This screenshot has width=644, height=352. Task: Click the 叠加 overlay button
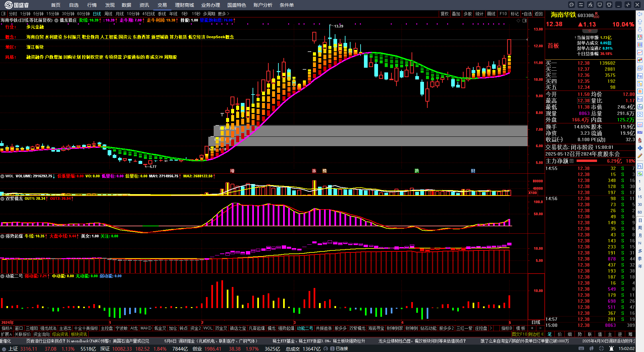[x=456, y=14]
